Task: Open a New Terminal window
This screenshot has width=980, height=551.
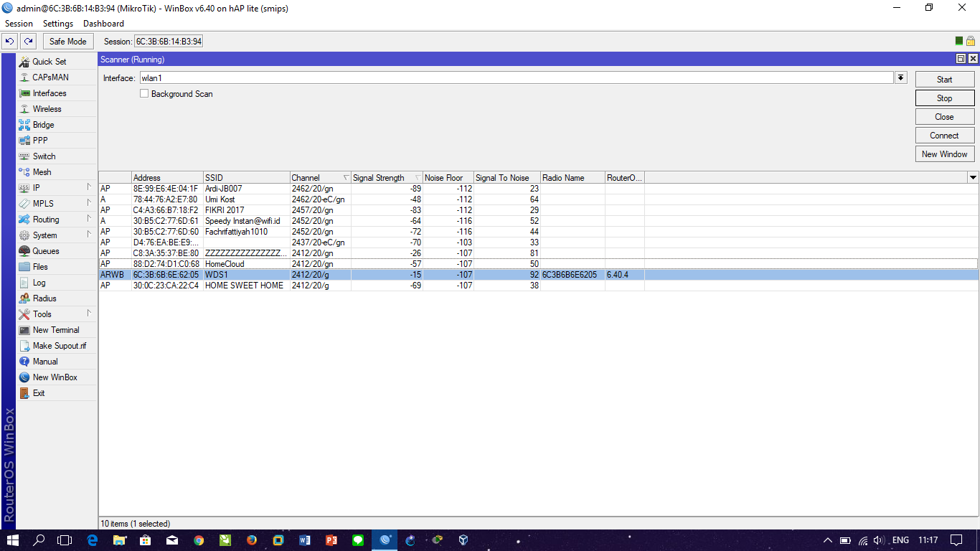Action: [56, 329]
